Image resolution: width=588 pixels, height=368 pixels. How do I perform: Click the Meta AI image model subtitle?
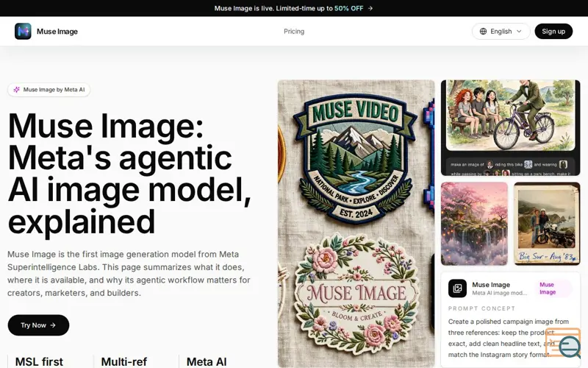pos(500,293)
